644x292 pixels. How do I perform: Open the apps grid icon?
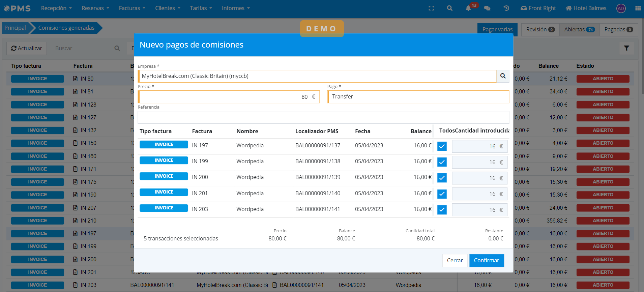point(638,8)
